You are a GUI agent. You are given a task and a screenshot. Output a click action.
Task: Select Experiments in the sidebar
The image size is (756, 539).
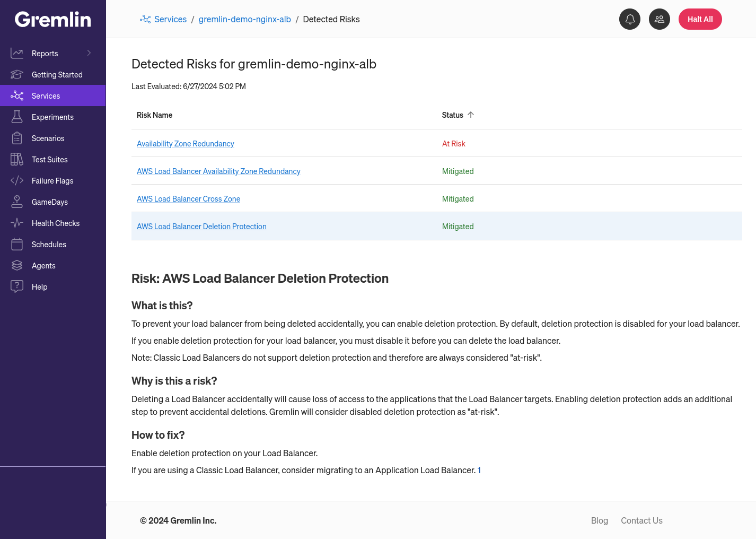(x=52, y=117)
